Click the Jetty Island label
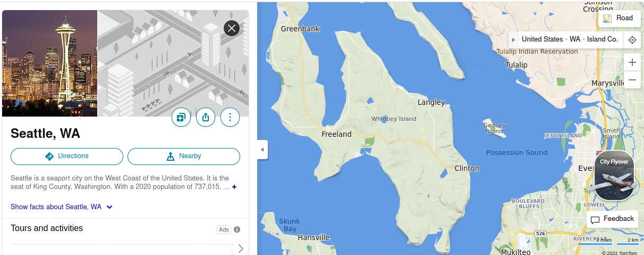This screenshot has width=644, height=255. (563, 136)
